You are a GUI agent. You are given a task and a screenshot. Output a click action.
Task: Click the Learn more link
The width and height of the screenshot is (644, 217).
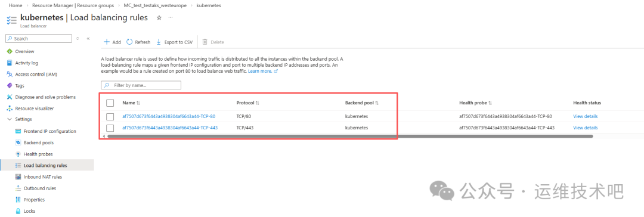[x=260, y=71]
